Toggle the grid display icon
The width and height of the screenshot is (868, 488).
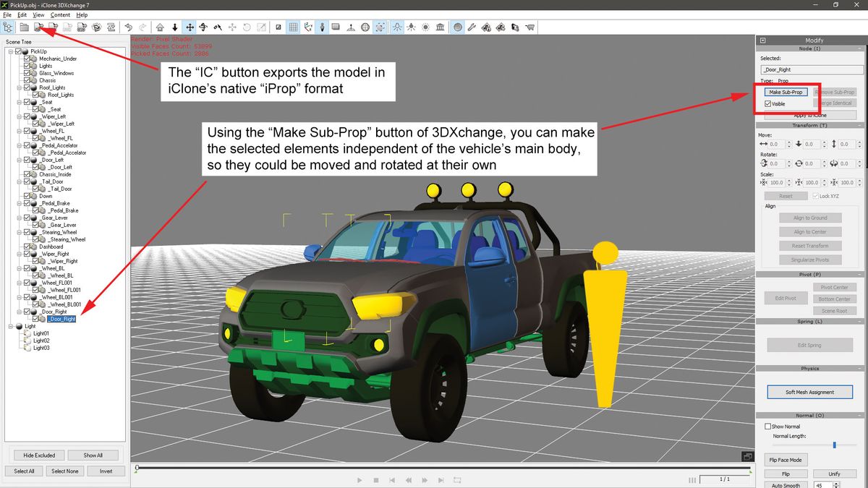pyautogui.click(x=294, y=27)
